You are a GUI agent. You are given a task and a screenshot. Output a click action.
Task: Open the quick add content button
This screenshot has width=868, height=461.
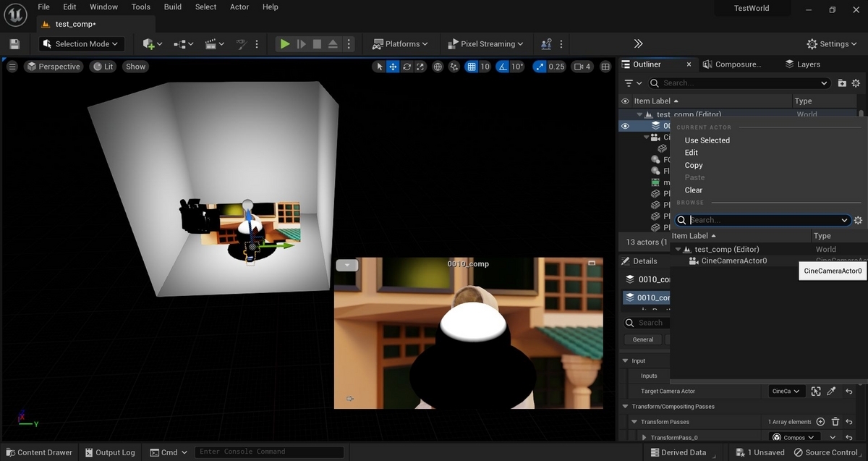tap(153, 44)
